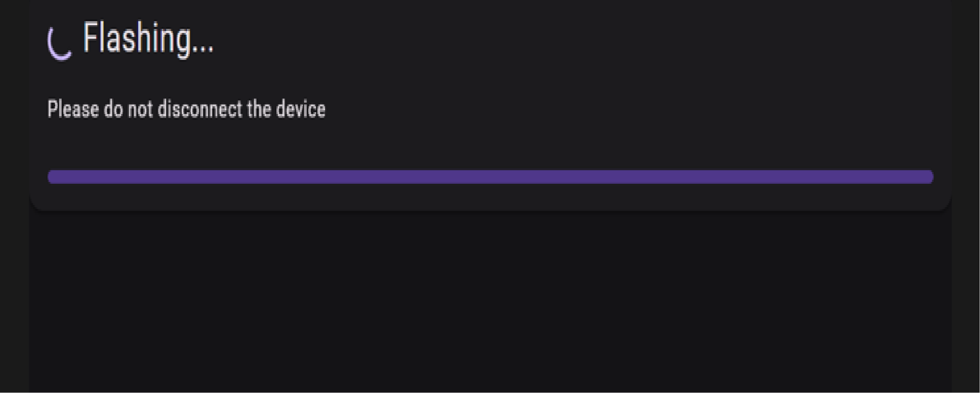Click the word "device" in the warning
980x393 pixels.
point(301,109)
